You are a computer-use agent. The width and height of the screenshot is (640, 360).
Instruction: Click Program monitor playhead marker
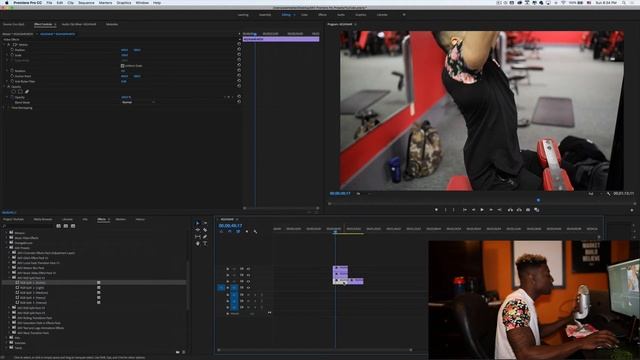[538, 200]
